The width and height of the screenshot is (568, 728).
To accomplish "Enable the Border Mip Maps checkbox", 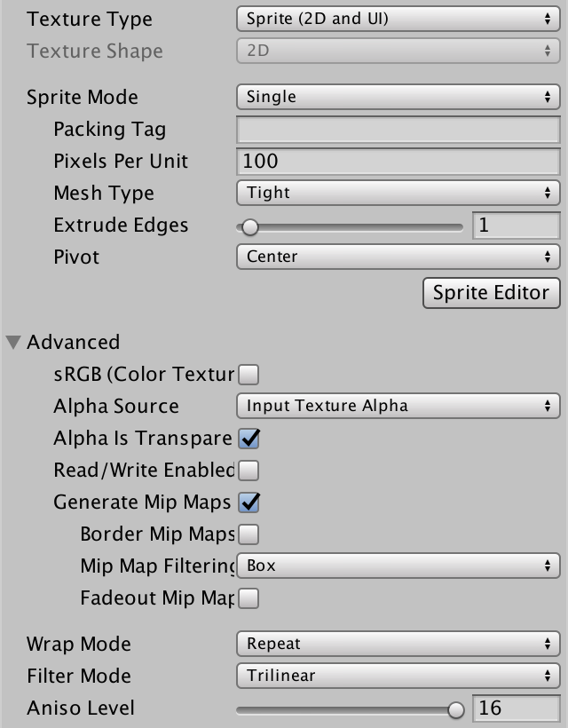I will (x=248, y=534).
